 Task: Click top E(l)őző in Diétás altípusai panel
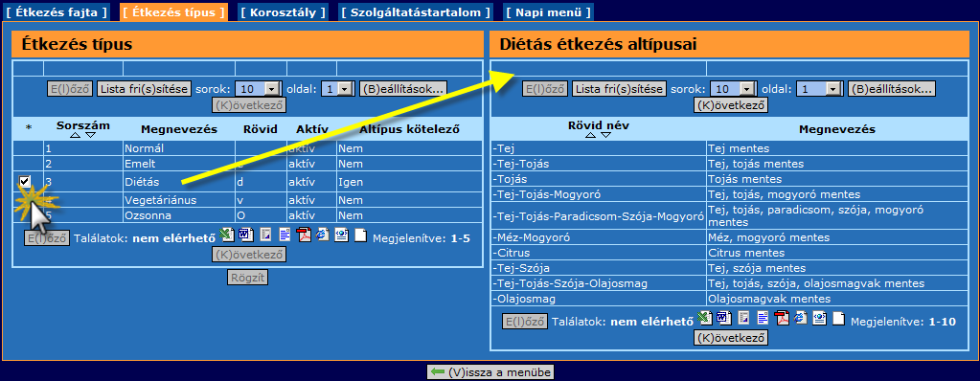544,89
